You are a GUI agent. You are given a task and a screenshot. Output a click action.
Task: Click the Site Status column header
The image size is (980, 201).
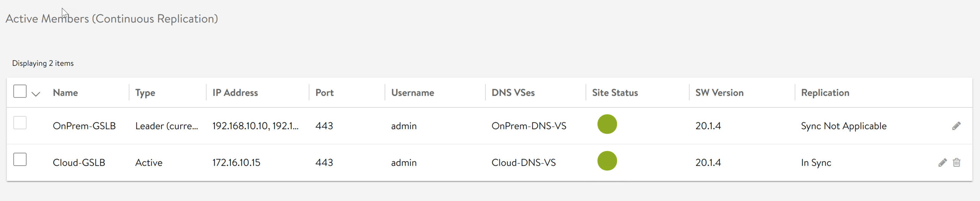pyautogui.click(x=615, y=93)
